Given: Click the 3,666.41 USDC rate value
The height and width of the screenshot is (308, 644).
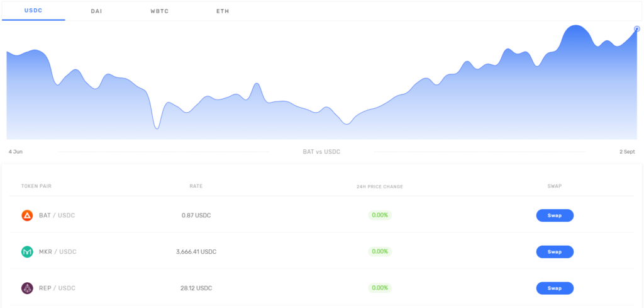Looking at the screenshot, I should click(196, 252).
